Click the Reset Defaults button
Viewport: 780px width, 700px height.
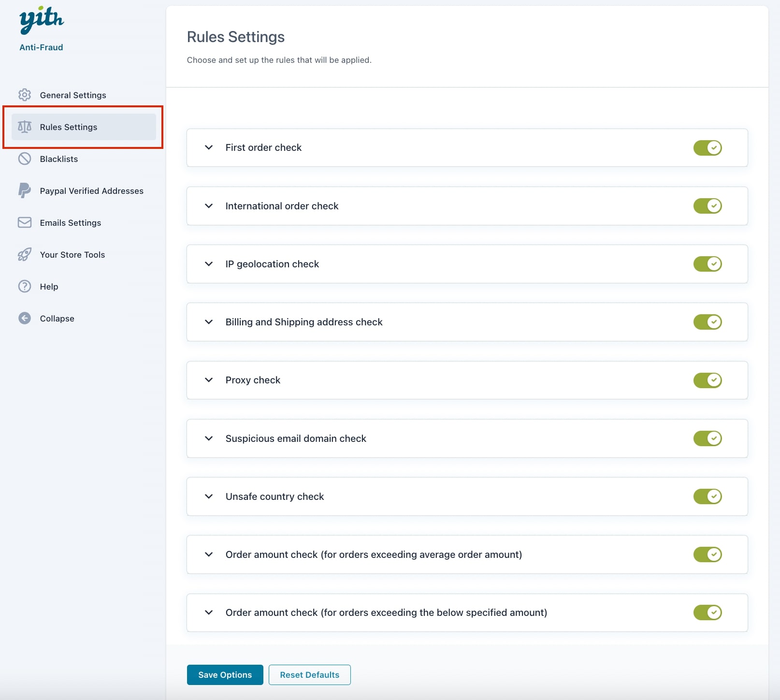click(x=309, y=675)
